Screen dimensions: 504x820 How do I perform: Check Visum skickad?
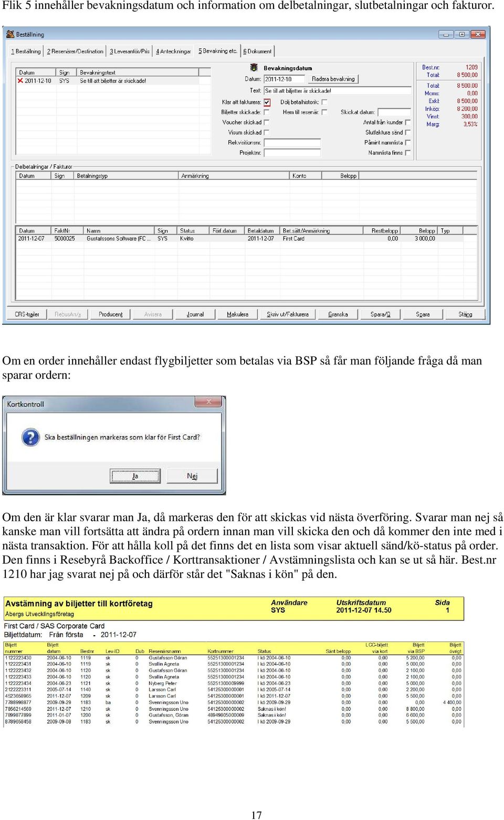pyautogui.click(x=267, y=132)
